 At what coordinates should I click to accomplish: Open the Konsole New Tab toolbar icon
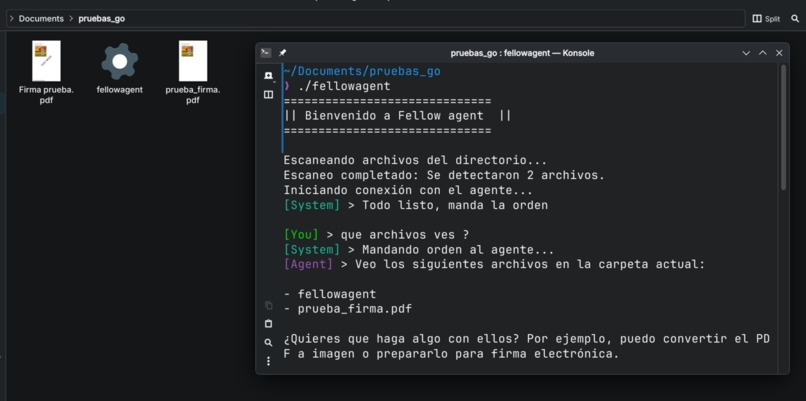[268, 76]
